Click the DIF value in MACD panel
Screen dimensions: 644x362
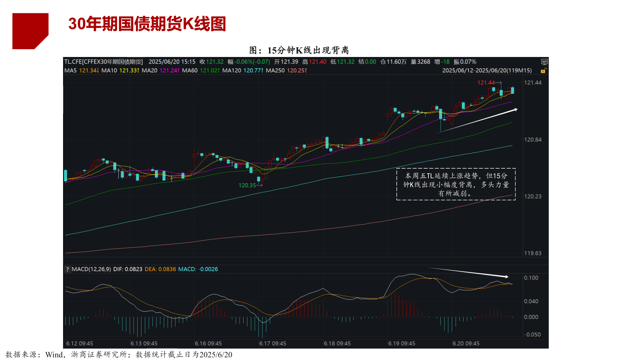[127, 269]
